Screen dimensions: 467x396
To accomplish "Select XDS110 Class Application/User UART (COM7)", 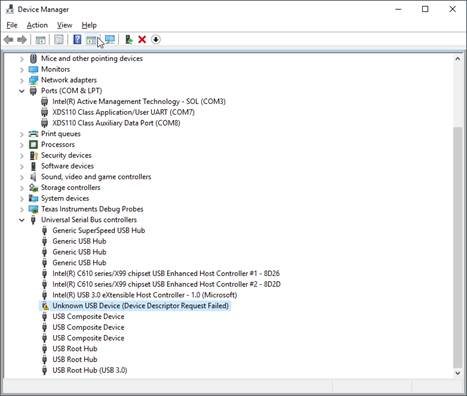I will click(124, 112).
